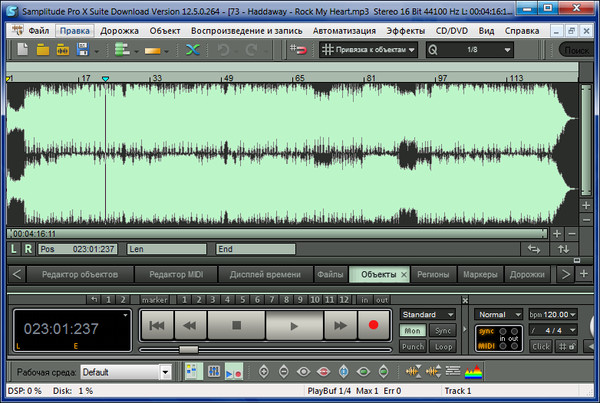600x403 pixels.
Task: Expand the Standard playback mode dropdown
Action: coord(428,314)
